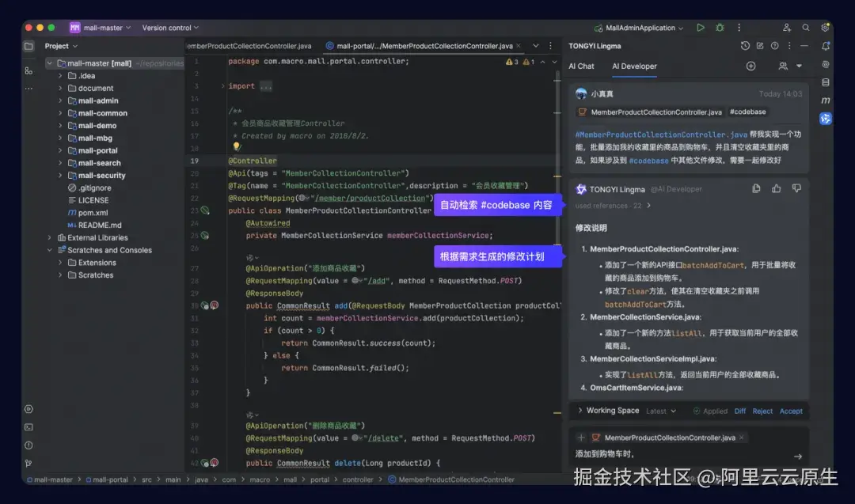This screenshot has height=504, width=855.
Task: Open IDE settings gear icon
Action: click(825, 27)
